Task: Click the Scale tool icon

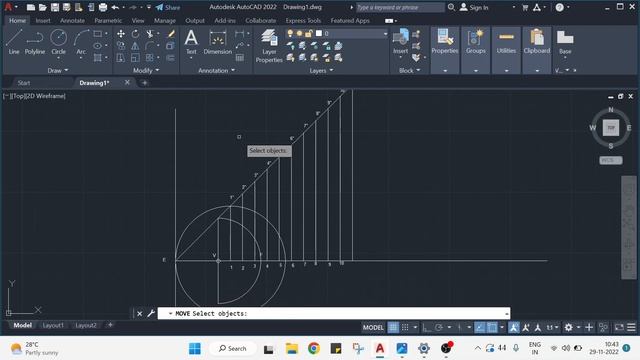Action: pos(135,58)
